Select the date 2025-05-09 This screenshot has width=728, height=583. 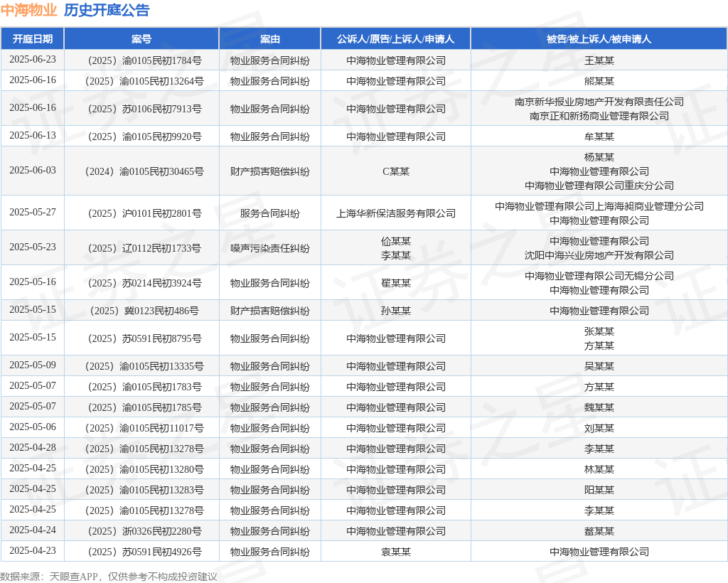[x=33, y=365]
